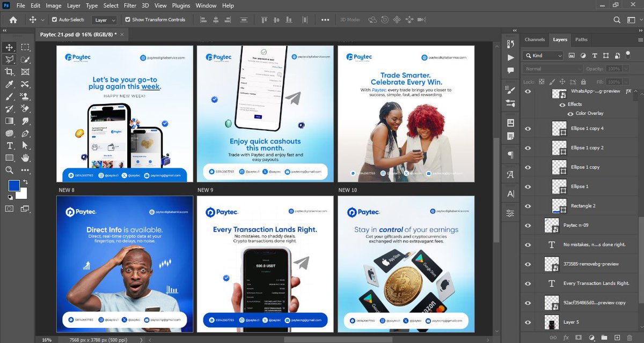Open the Filter menu

[130, 5]
